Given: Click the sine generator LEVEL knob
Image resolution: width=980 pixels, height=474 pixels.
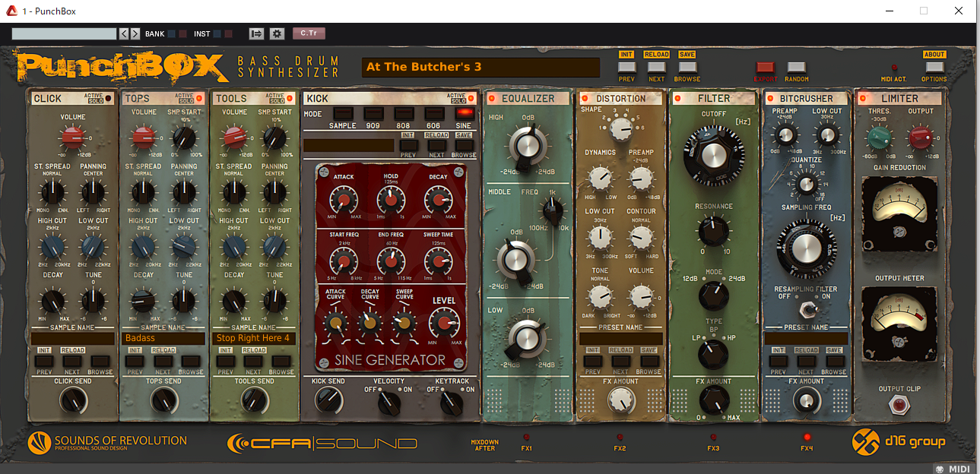Looking at the screenshot, I should tap(445, 324).
